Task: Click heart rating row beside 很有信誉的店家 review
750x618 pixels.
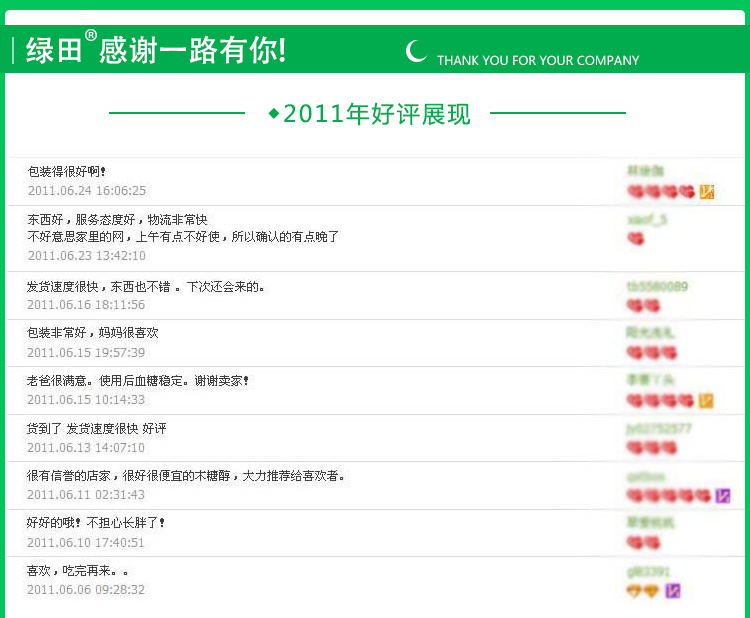Action: [669, 496]
